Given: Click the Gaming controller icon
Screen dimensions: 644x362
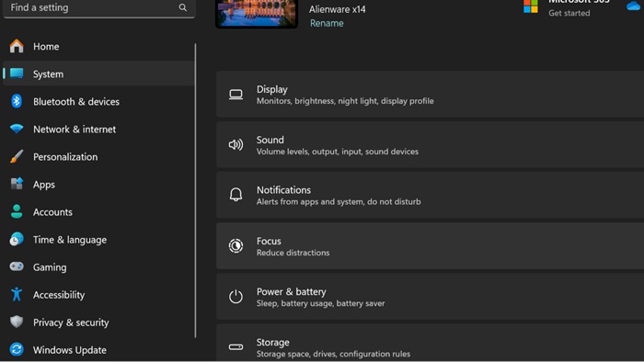Looking at the screenshot, I should click(x=17, y=266).
